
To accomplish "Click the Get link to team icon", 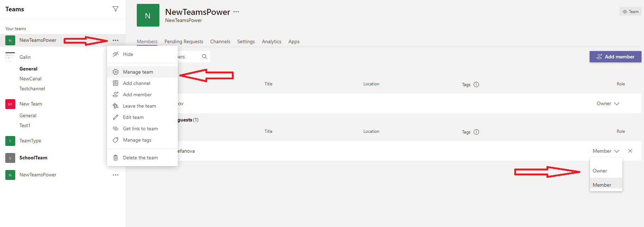I will coord(116,129).
